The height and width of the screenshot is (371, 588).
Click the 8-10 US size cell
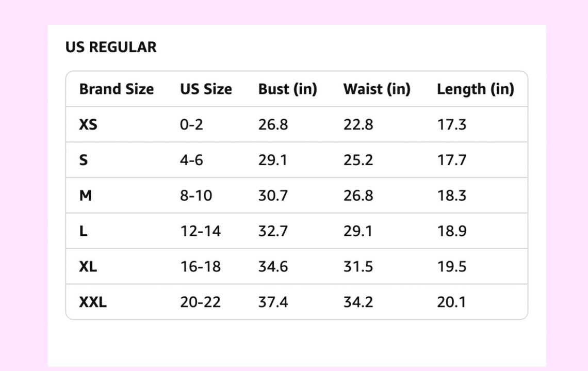click(196, 196)
